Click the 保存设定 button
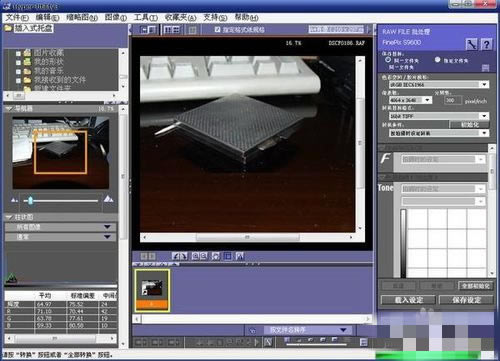Image resolution: width=500 pixels, height=361 pixels. point(466,300)
